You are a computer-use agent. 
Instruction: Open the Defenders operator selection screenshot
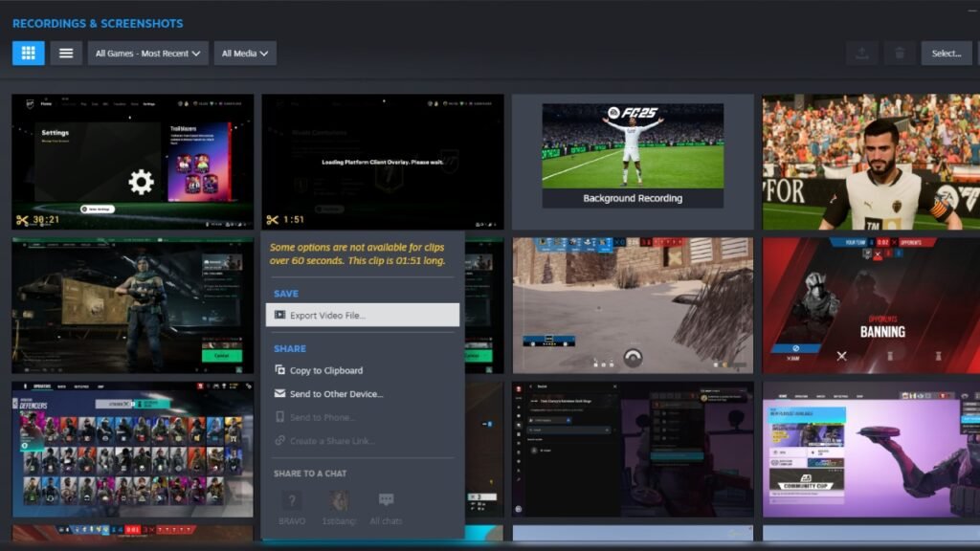132,450
